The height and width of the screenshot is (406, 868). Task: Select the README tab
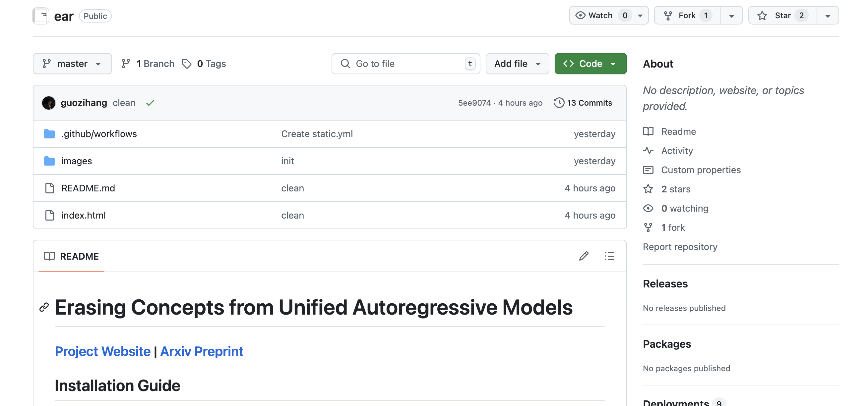(x=71, y=256)
